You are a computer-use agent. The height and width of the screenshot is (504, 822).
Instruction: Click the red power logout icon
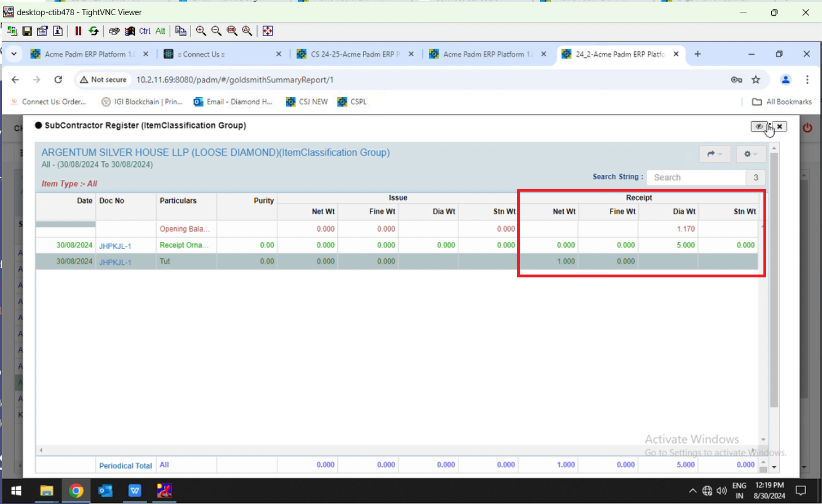point(807,127)
